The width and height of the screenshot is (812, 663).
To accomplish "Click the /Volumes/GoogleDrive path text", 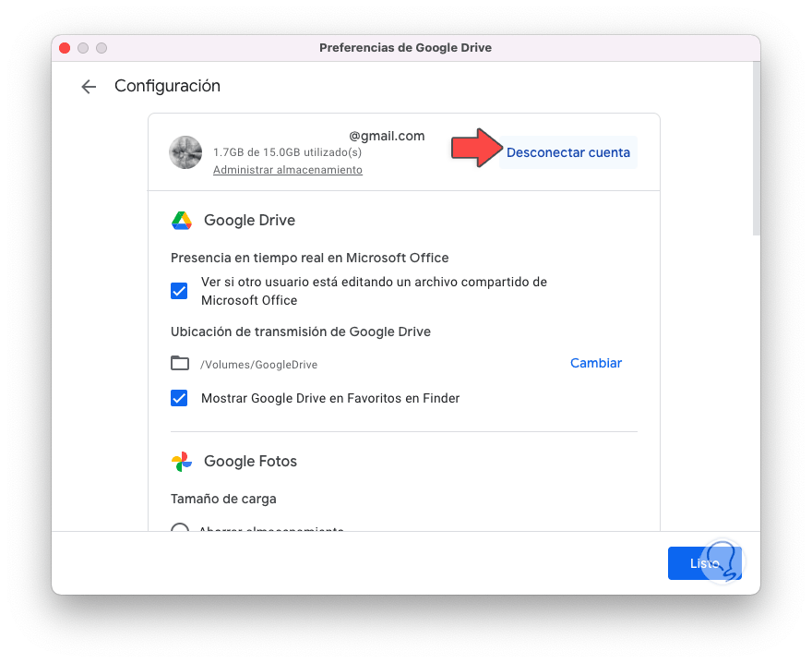I will tap(259, 365).
